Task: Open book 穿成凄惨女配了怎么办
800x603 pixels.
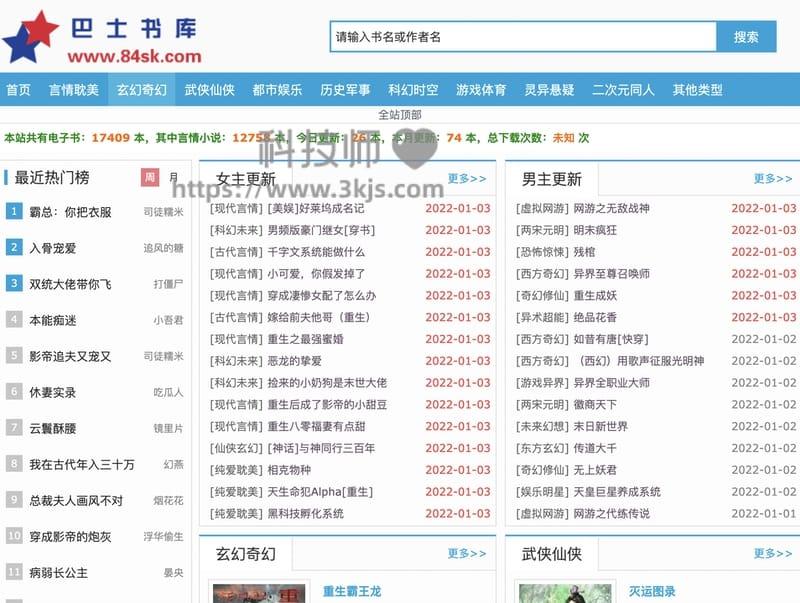Action: [321, 296]
